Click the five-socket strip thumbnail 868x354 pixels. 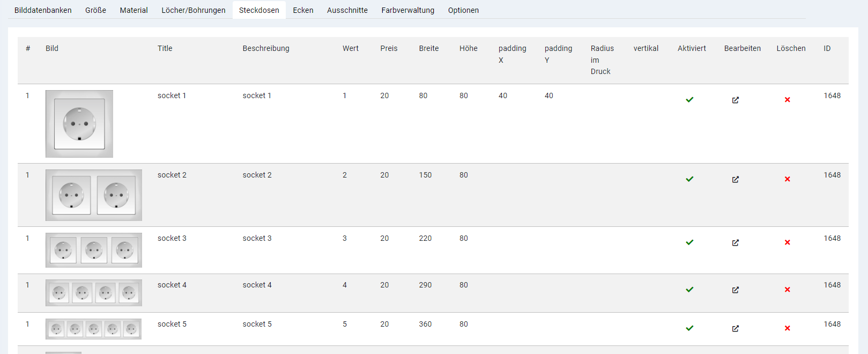pos(93,329)
